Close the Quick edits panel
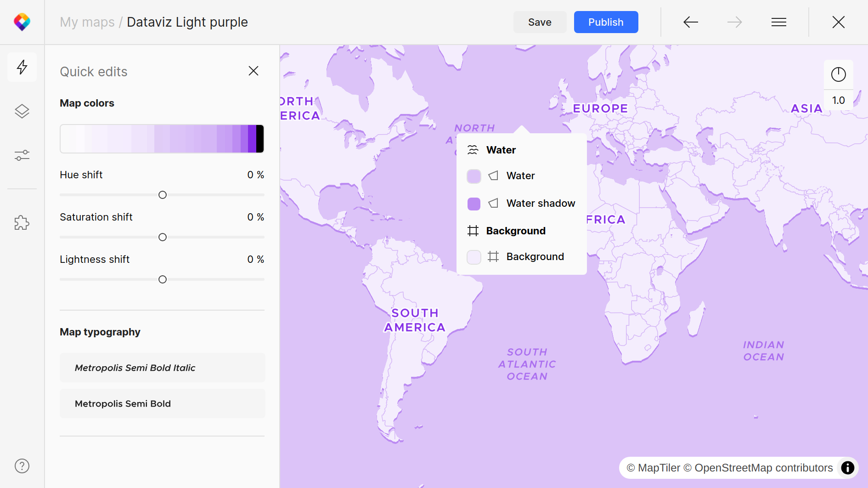Image resolution: width=868 pixels, height=488 pixels. [x=254, y=71]
